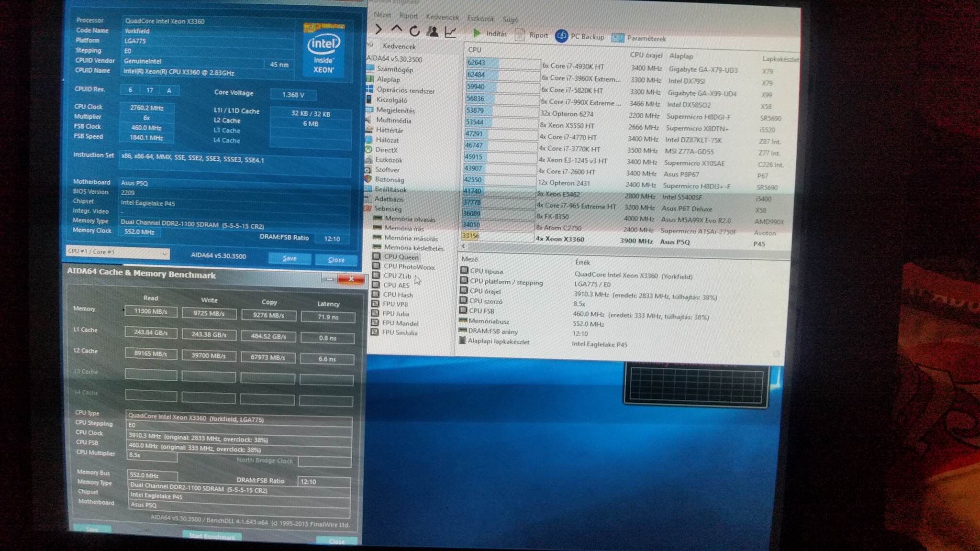Viewport: 980px width, 551px height.
Task: Select Megjelenítés in the tree
Action: coord(395,110)
